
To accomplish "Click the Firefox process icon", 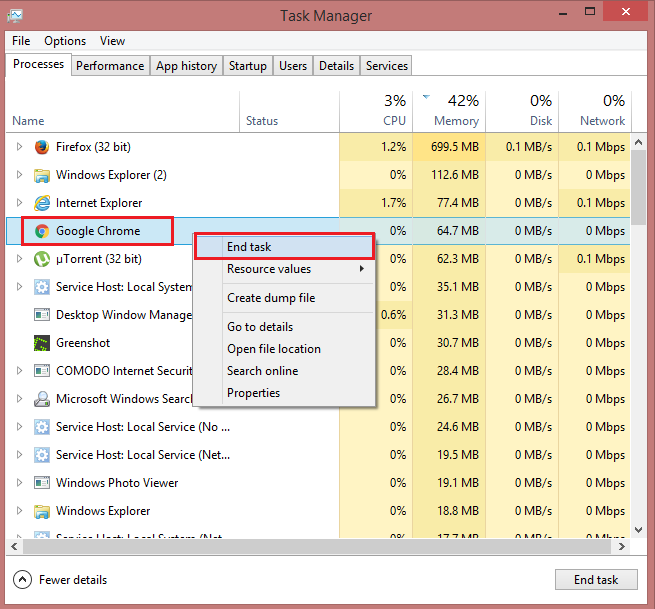I will [42, 147].
